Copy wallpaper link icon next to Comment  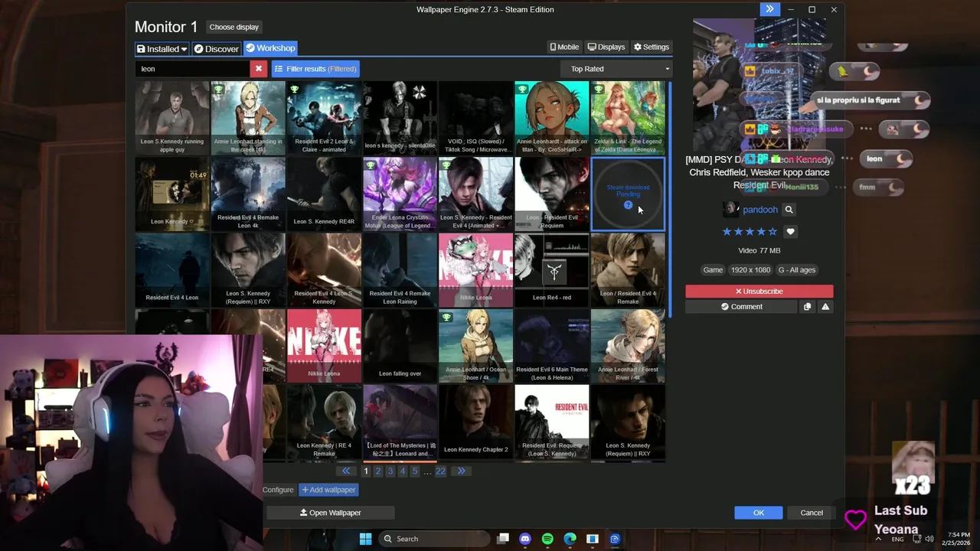pos(807,307)
